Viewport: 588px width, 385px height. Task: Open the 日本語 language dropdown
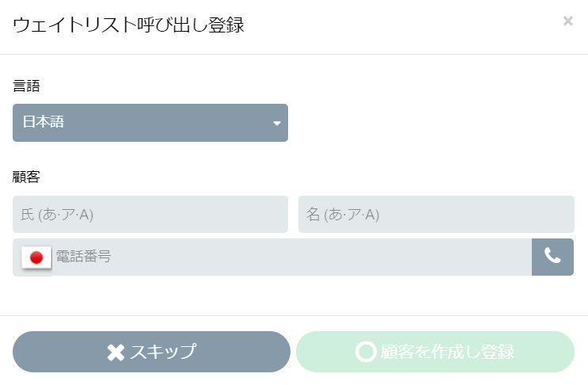pyautogui.click(x=150, y=123)
